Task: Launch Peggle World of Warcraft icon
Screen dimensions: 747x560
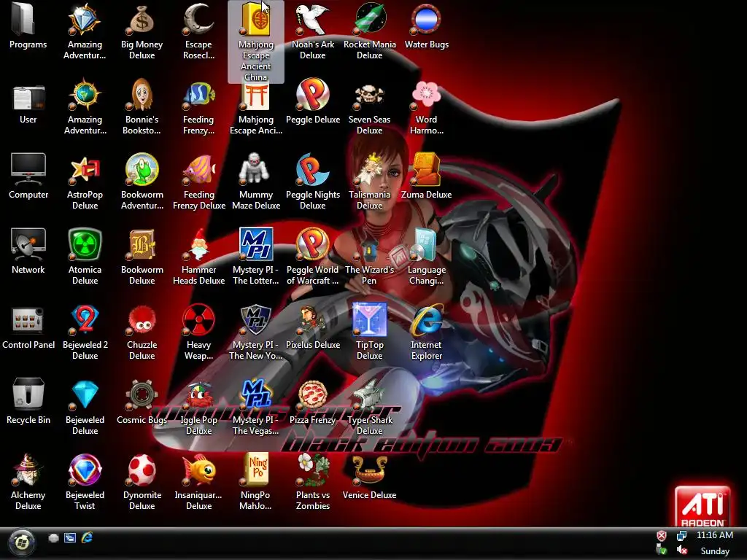Action: (x=312, y=245)
